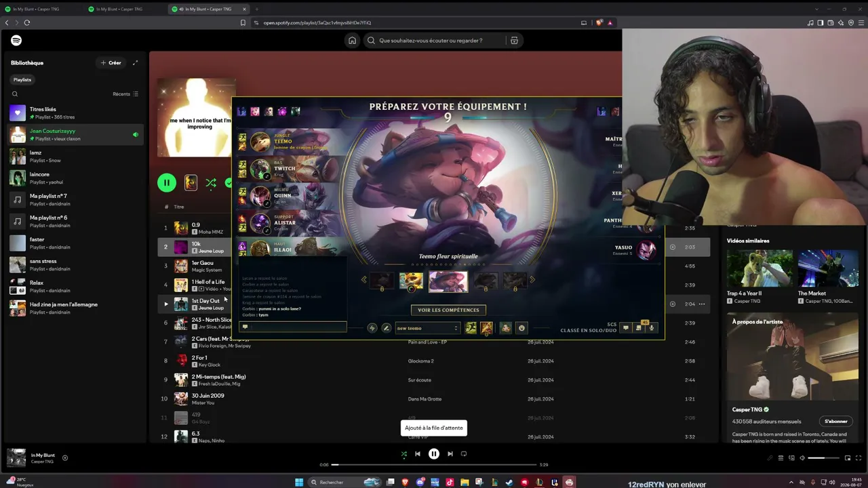This screenshot has height=488, width=868.
Task: Open the Trap 4 a Year II video thumbnail
Action: coord(759,268)
